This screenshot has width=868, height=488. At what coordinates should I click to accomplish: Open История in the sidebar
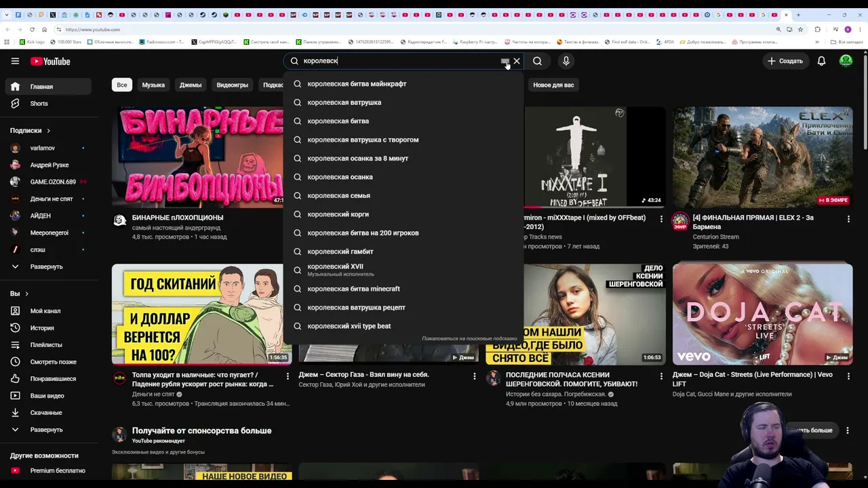click(x=49, y=328)
